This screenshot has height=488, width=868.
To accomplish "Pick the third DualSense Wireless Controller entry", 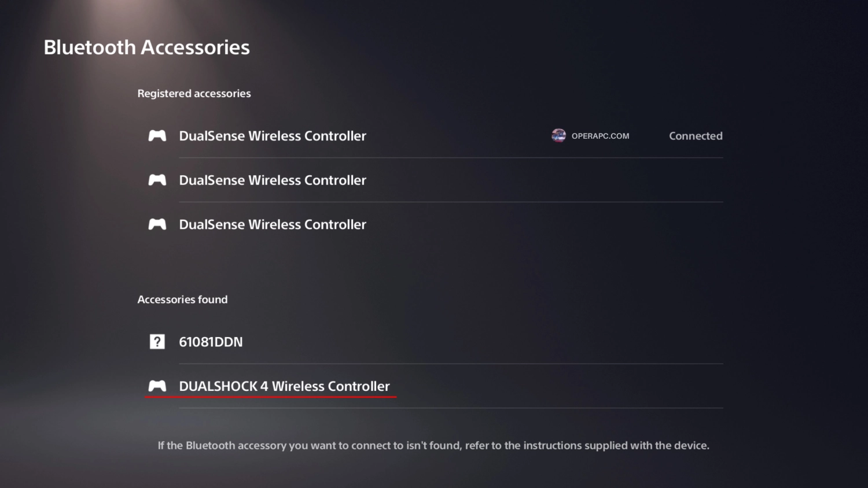I will tap(272, 224).
